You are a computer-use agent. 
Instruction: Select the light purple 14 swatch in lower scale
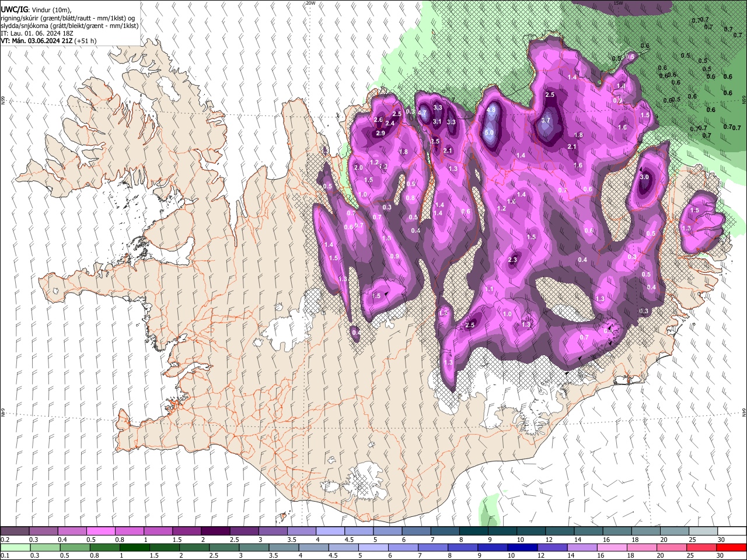click(581, 547)
